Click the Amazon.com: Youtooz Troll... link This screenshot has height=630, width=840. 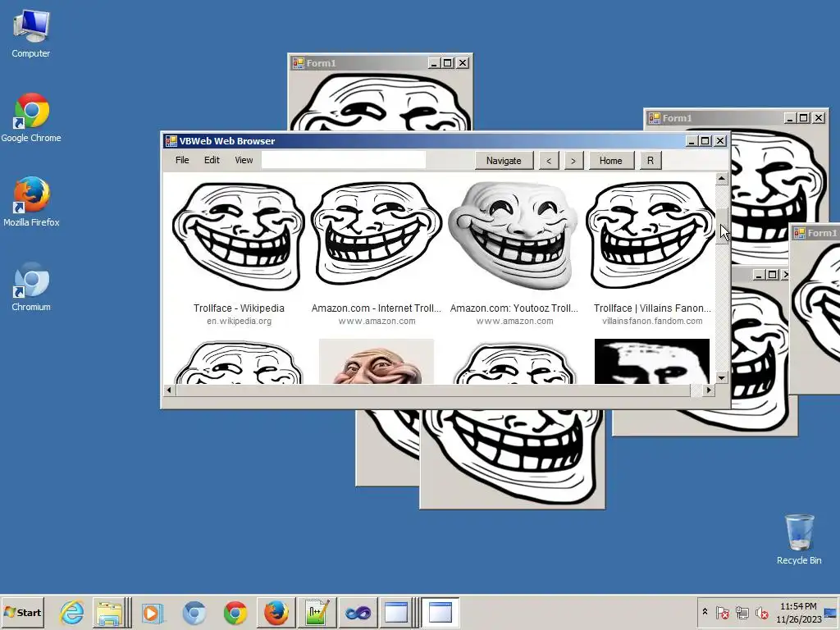point(514,308)
